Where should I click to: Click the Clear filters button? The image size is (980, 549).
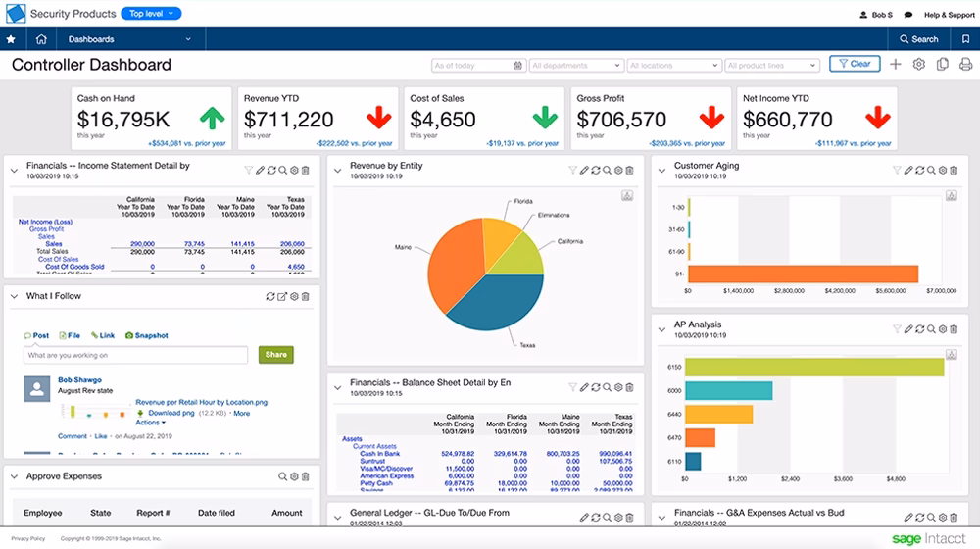pos(854,64)
